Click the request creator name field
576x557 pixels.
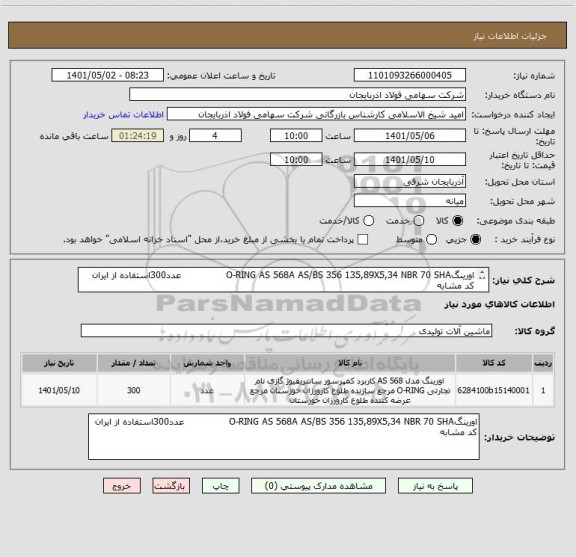[316, 115]
